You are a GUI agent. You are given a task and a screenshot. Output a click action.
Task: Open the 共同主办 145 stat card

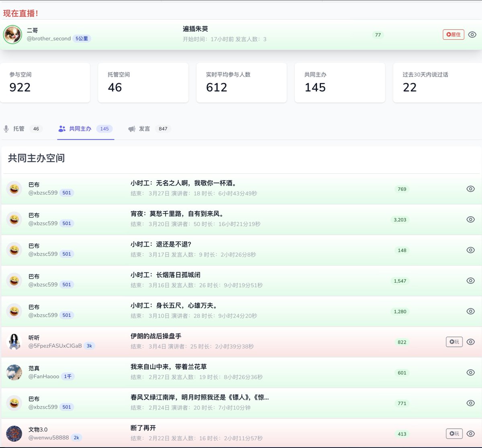pos(340,82)
